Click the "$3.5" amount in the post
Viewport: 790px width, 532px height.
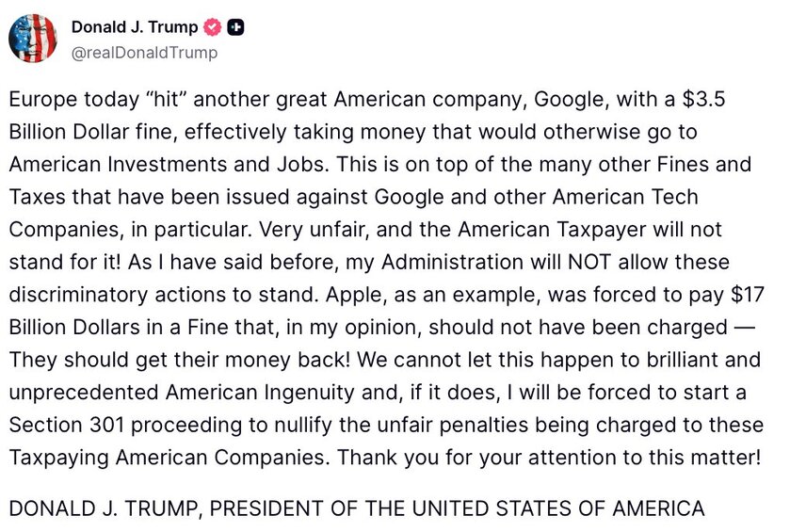(x=703, y=99)
